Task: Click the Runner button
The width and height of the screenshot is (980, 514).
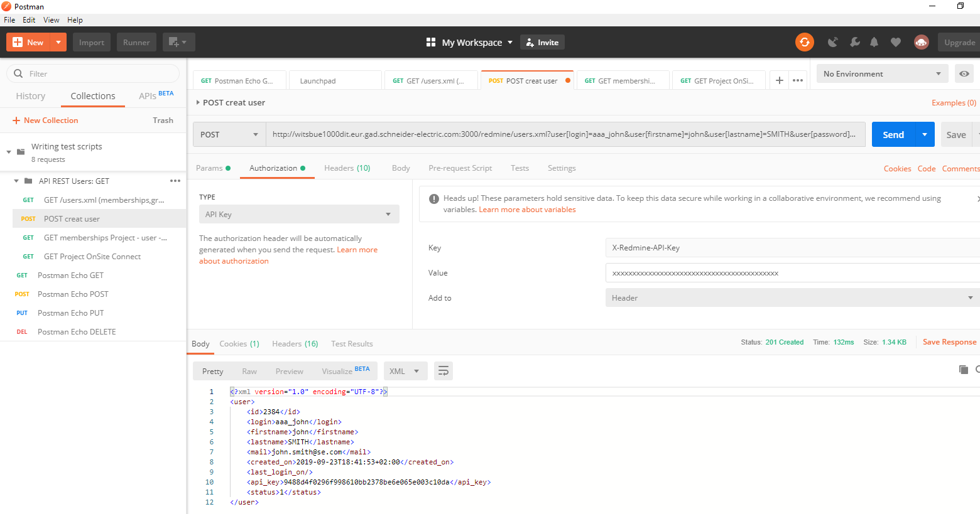Action: pyautogui.click(x=136, y=42)
